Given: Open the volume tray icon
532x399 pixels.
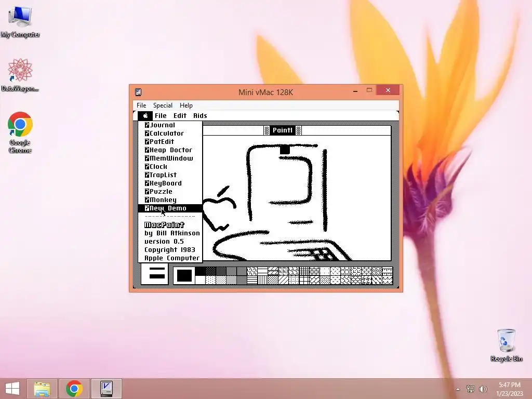Looking at the screenshot, I should [483, 389].
